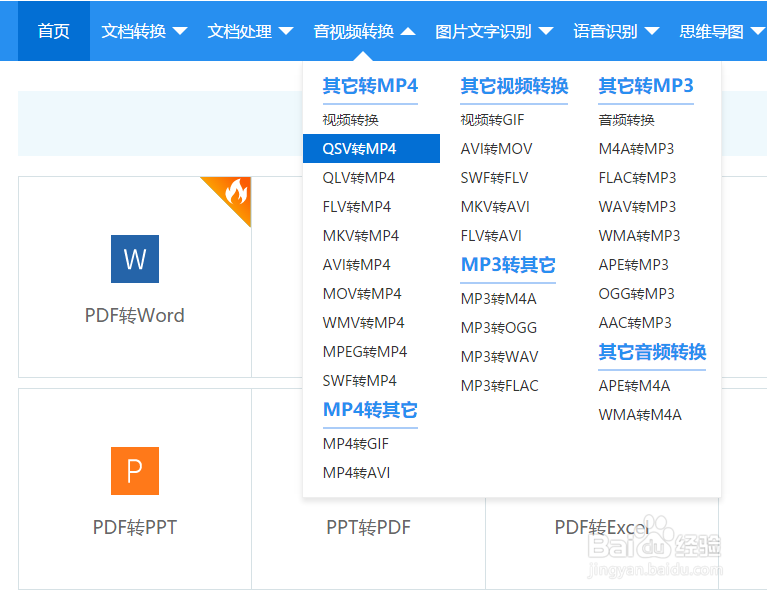Choose AVI转MOV in the menu

coord(496,149)
